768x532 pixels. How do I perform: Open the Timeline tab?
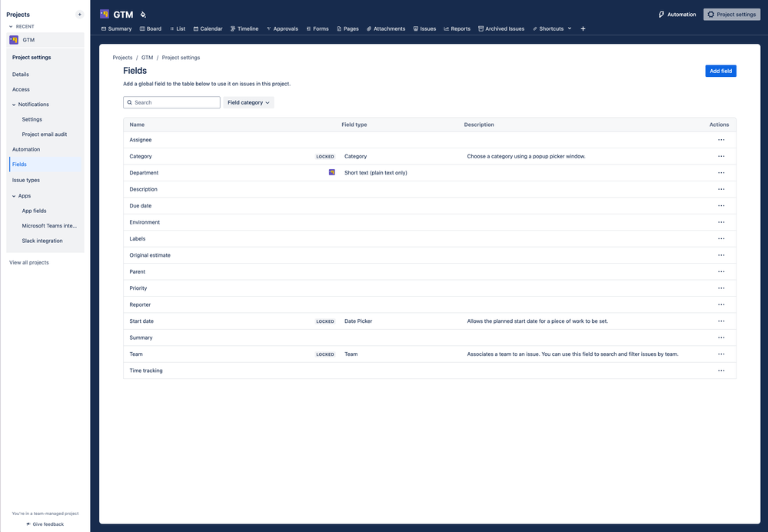[x=244, y=28]
